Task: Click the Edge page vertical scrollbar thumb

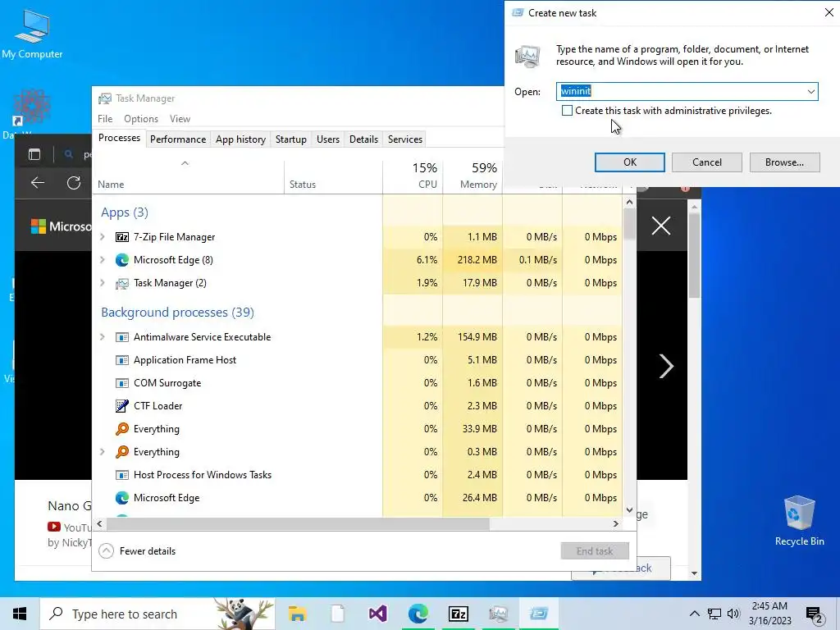Action: pos(694,255)
